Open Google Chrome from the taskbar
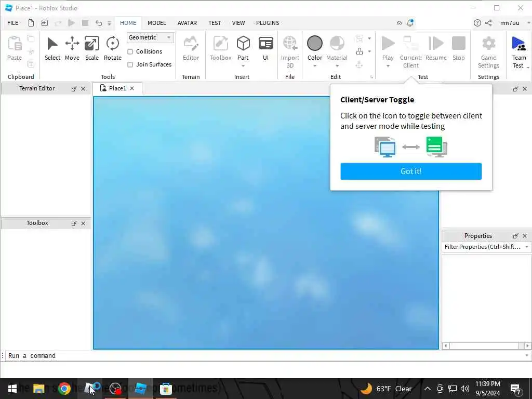532x399 pixels. point(64,389)
